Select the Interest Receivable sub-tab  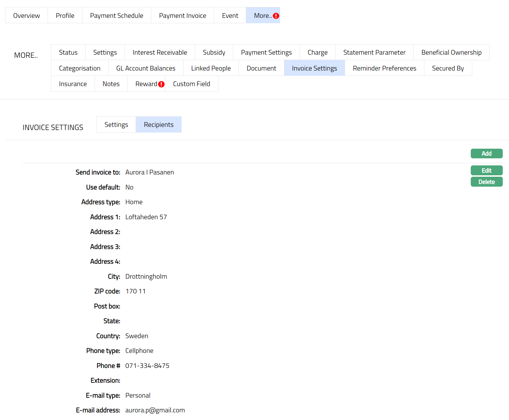click(159, 52)
